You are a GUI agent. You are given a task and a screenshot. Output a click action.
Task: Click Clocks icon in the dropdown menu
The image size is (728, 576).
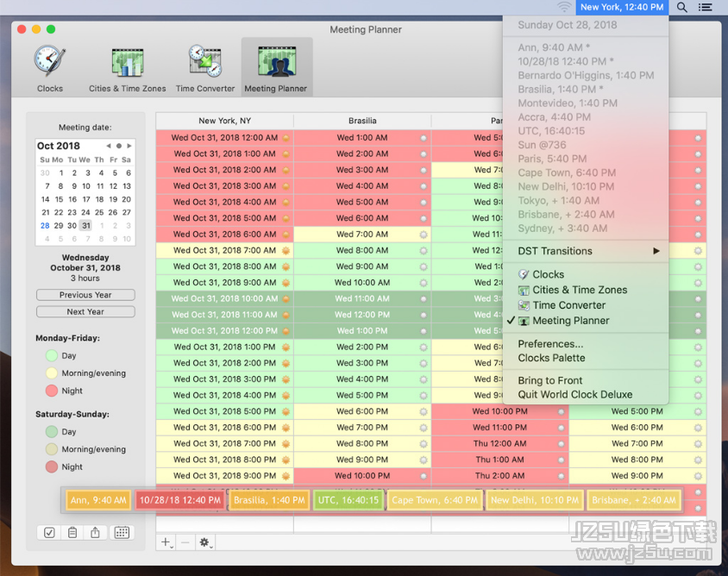pos(524,274)
